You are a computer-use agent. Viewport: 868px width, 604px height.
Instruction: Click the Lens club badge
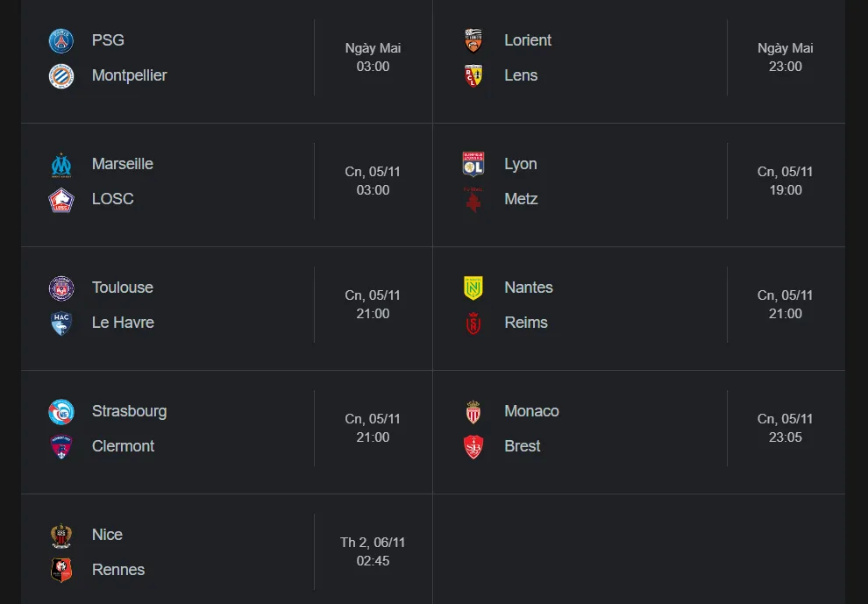(x=473, y=76)
